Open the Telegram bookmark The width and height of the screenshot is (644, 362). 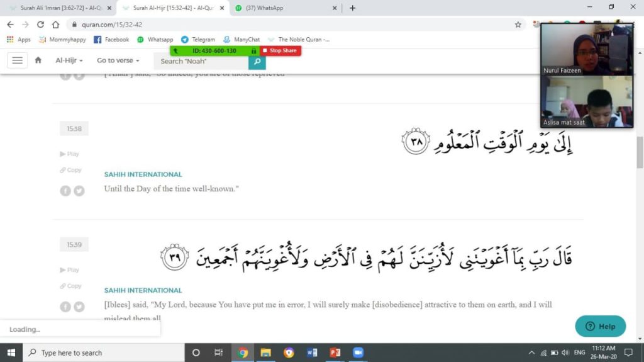[199, 40]
